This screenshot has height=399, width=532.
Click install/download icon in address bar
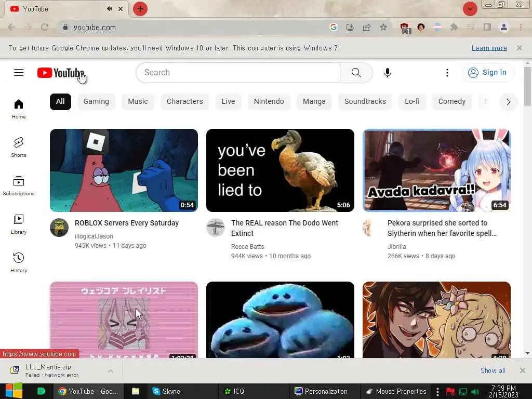click(x=350, y=27)
